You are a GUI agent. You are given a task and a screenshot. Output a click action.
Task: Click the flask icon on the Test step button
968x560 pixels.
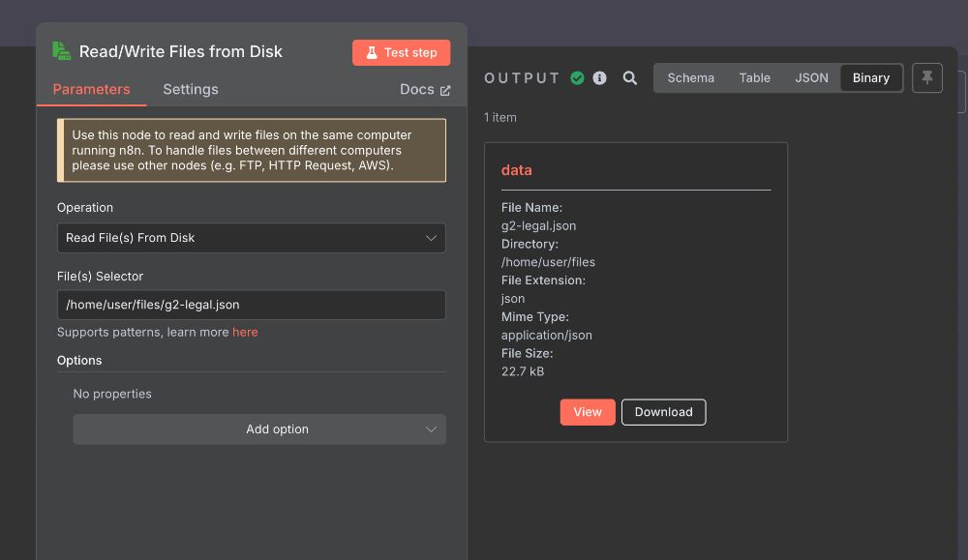[x=373, y=52]
